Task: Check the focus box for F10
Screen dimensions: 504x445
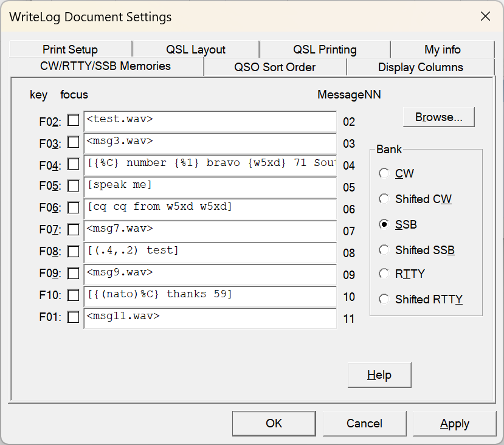Action: point(74,295)
